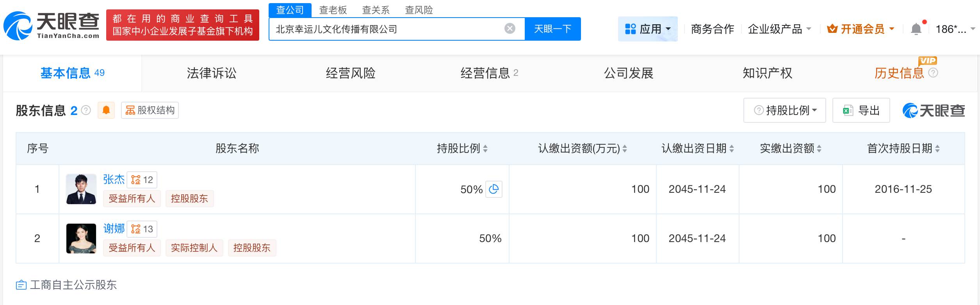The width and height of the screenshot is (980, 305).
Task: Click the help icon next to 股东信息
Action: point(86,111)
